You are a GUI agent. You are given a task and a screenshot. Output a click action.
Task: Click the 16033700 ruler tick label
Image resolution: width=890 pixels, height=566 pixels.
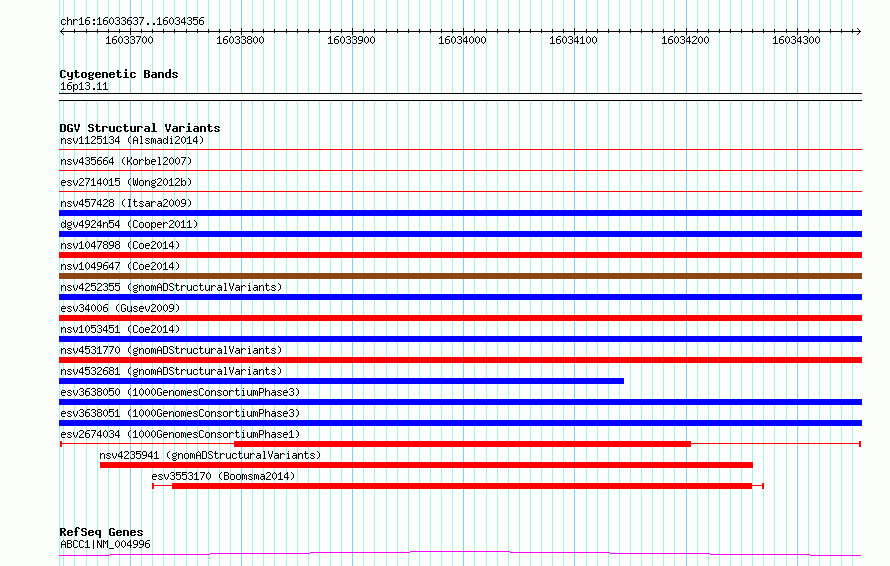(129, 40)
